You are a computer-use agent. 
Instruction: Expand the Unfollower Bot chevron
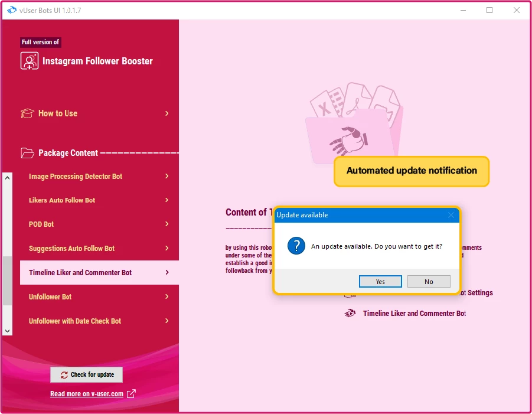(x=167, y=296)
